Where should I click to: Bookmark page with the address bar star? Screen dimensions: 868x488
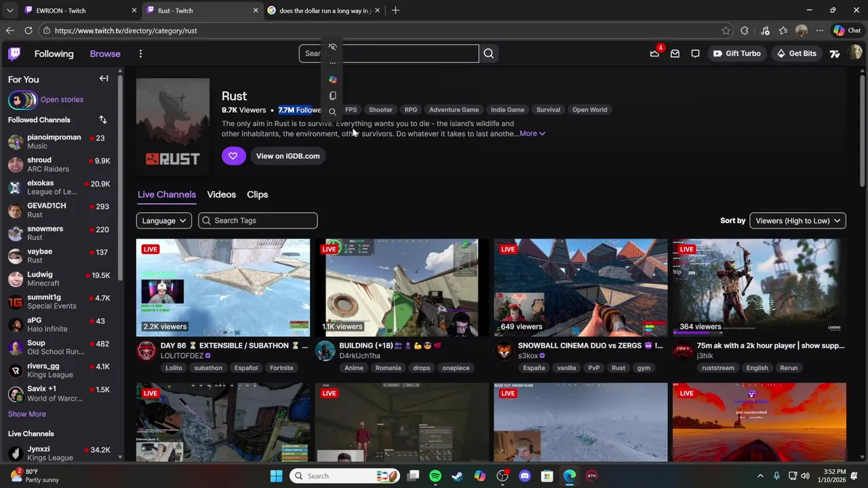pos(726,30)
